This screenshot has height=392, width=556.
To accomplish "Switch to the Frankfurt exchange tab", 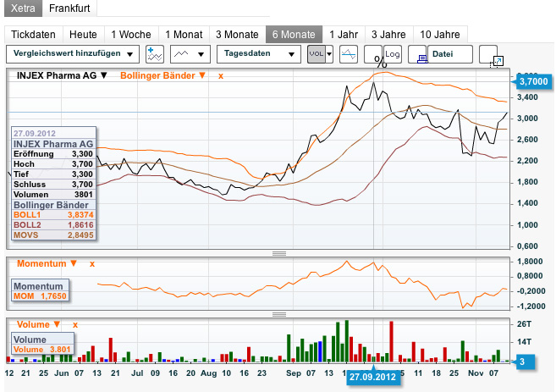I will coord(69,8).
